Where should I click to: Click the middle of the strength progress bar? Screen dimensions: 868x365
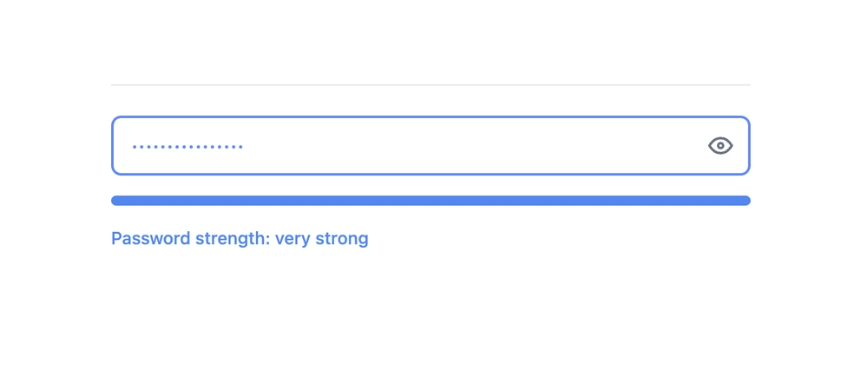(x=431, y=201)
